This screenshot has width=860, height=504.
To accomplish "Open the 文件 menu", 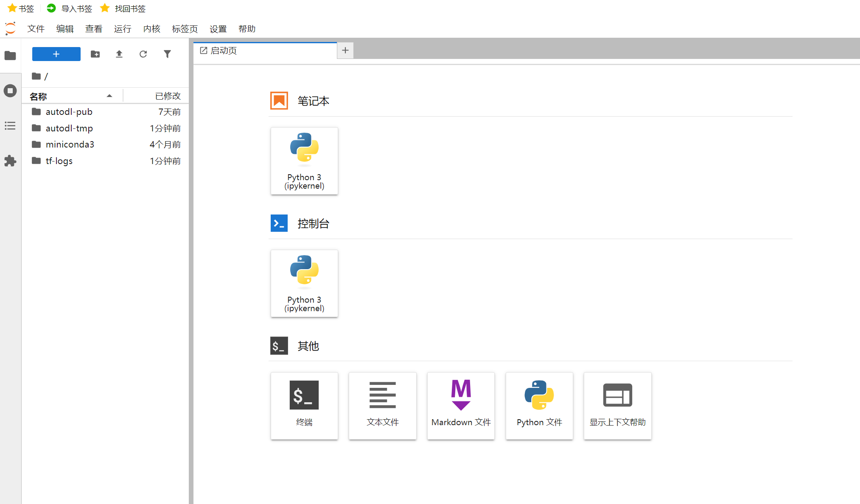I will tap(36, 29).
